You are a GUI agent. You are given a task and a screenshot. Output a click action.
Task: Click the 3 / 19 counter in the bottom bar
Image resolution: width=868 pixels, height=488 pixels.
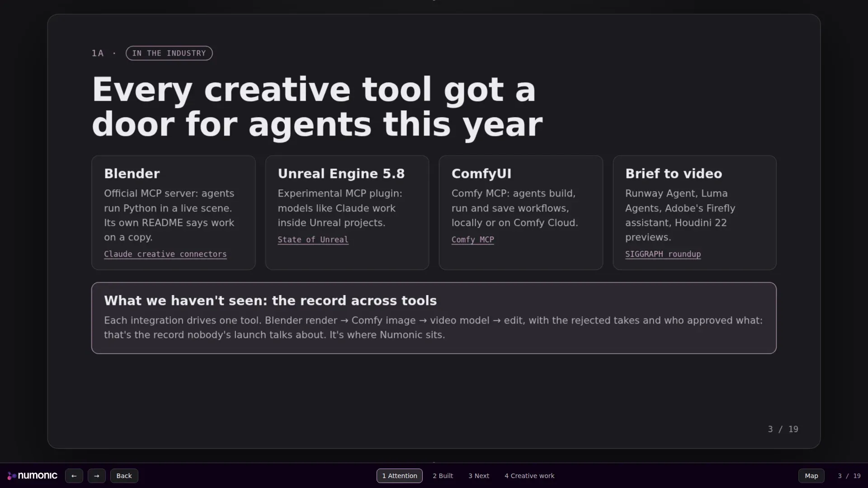pos(849,476)
